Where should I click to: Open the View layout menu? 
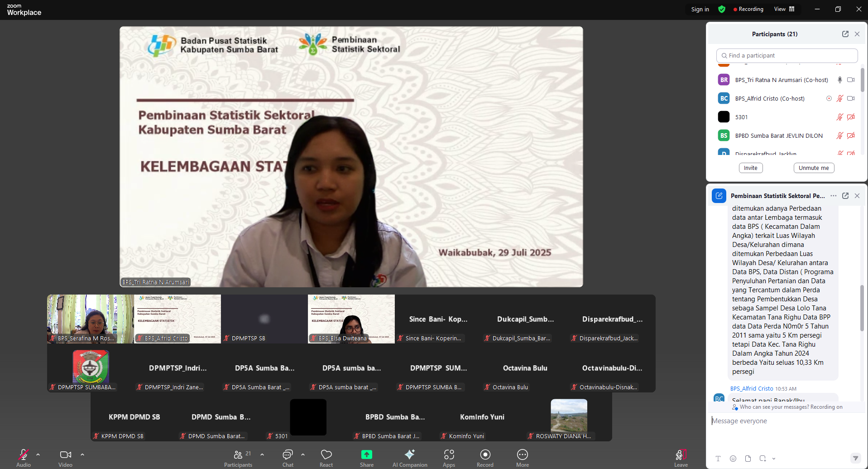pos(784,9)
